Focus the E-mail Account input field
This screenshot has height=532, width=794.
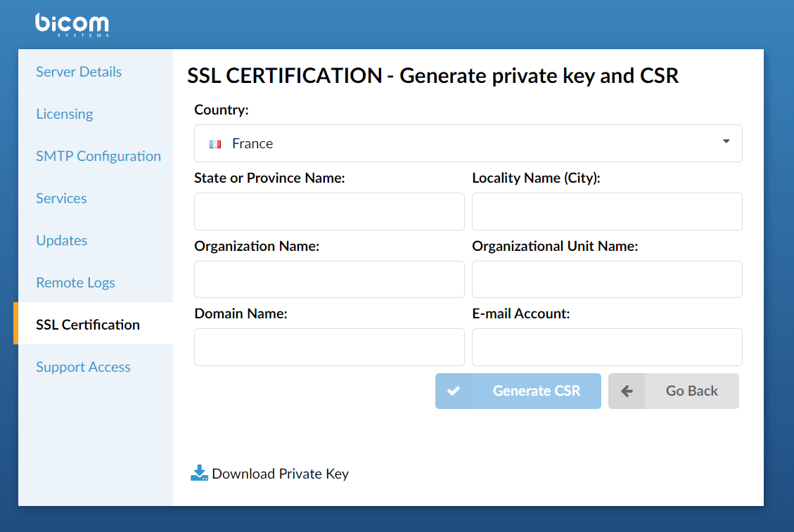click(607, 347)
